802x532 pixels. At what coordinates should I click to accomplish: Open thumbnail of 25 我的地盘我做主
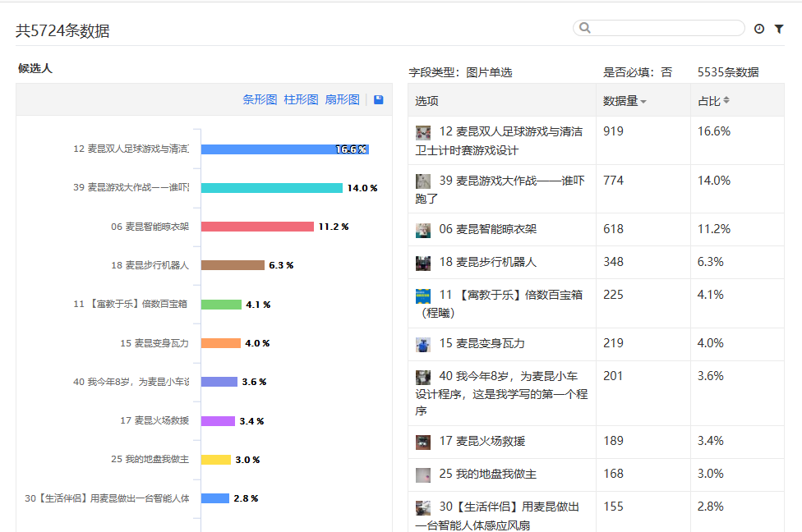[x=423, y=475]
